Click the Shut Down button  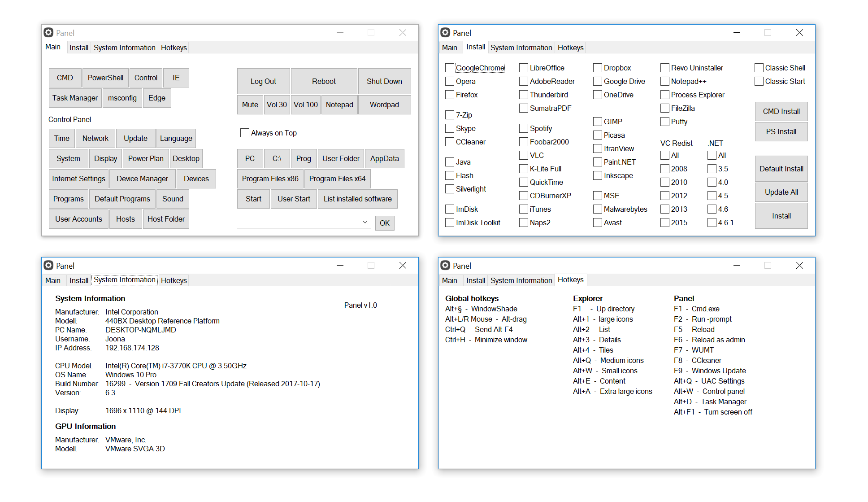384,81
